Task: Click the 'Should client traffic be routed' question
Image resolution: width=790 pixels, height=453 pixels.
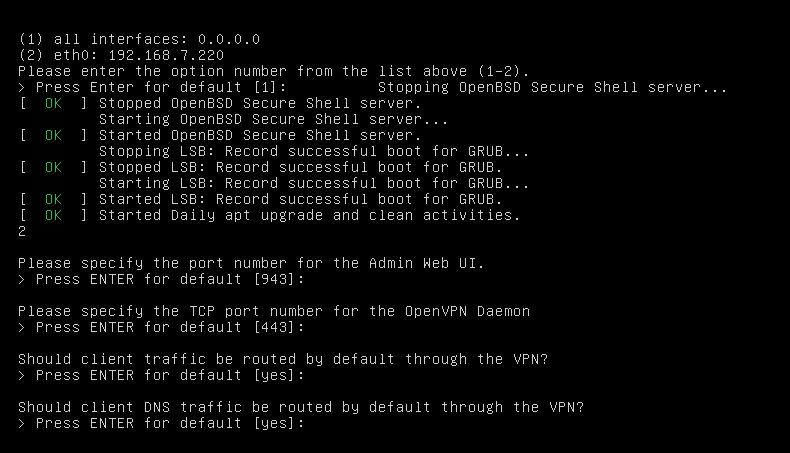Action: click(x=283, y=359)
